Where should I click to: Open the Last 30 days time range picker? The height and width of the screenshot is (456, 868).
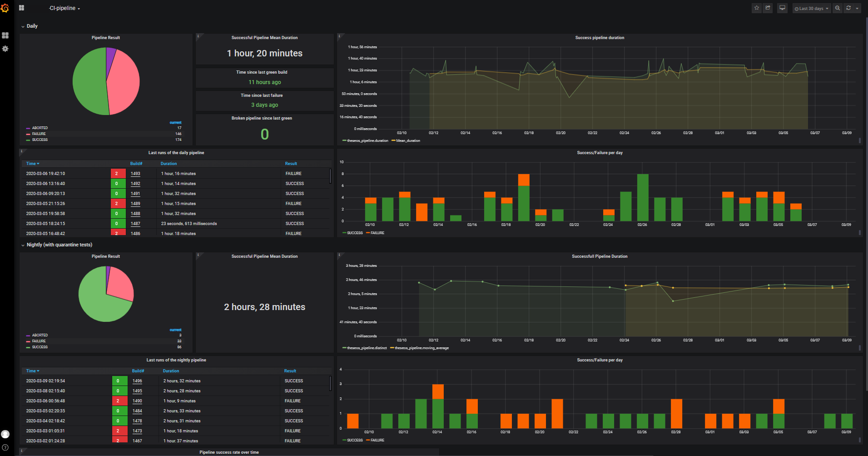pos(812,8)
